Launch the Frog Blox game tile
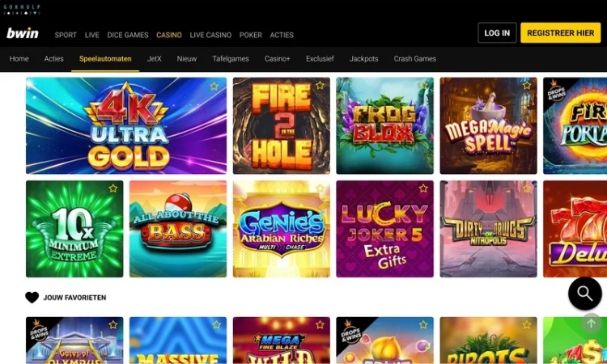This screenshot has width=607, height=364. [384, 125]
